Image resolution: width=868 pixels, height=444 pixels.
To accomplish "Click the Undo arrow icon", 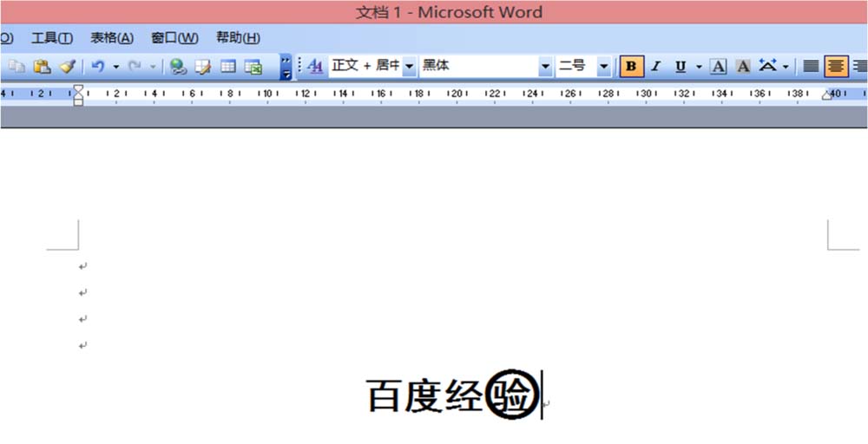I will coord(98,67).
